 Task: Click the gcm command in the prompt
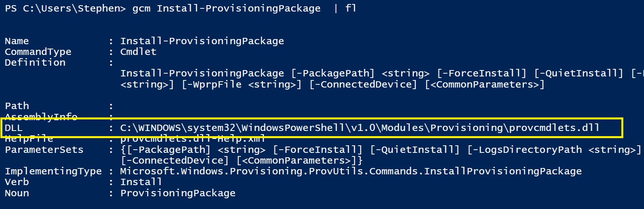(142, 9)
